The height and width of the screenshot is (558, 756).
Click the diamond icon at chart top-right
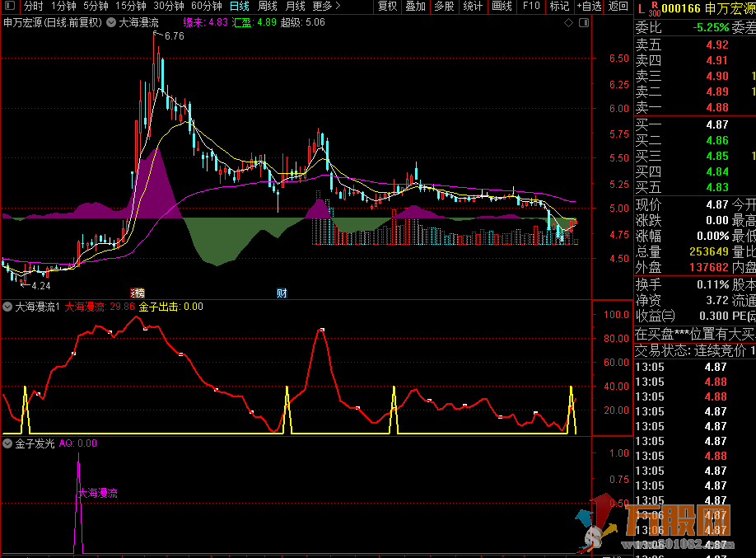(569, 23)
